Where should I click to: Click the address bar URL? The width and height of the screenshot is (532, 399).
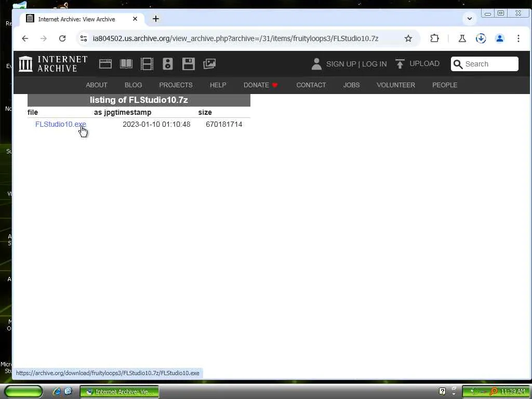pyautogui.click(x=235, y=38)
